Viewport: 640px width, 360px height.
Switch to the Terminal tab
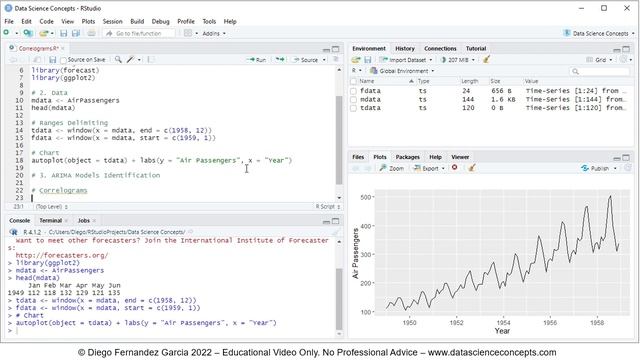pos(51,220)
